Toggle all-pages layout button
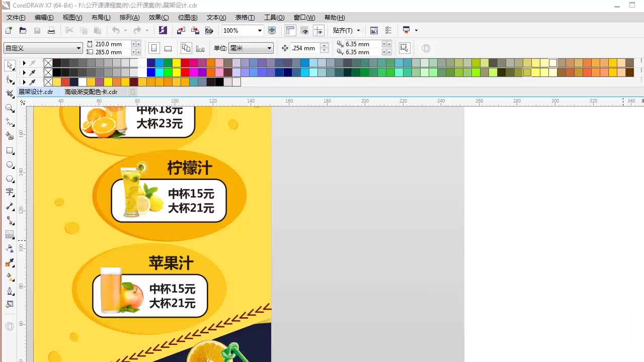This screenshot has width=644, height=362. (186, 48)
